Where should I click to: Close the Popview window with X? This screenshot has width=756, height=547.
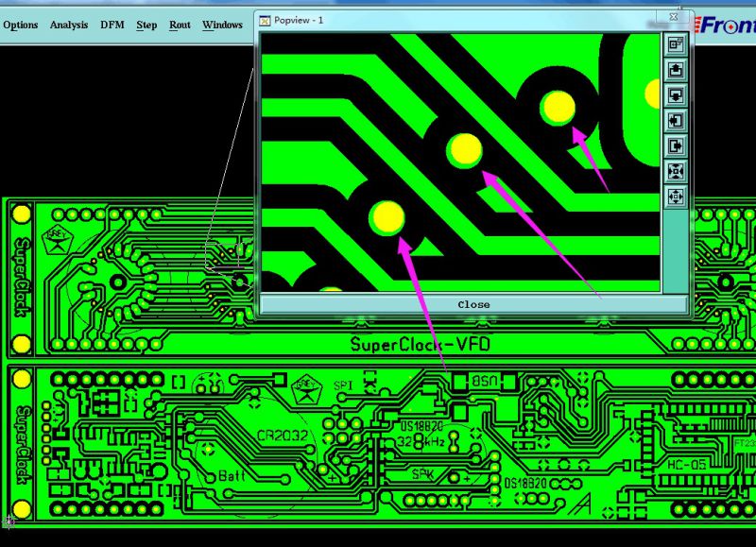tap(673, 18)
